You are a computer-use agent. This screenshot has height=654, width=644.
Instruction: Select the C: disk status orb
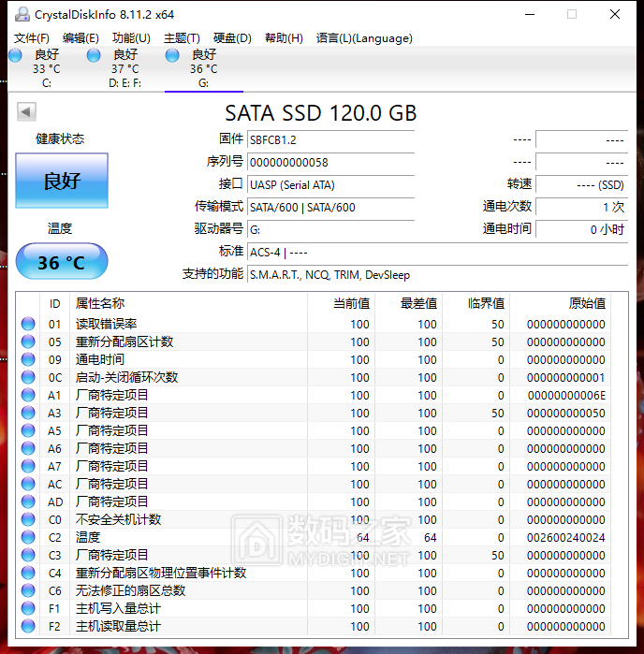15,55
